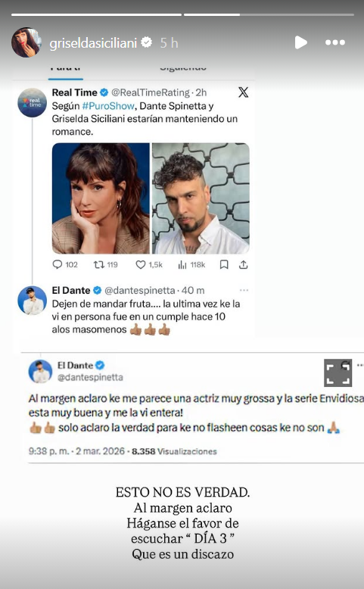This screenshot has width=364, height=589.
Task: Open griseldasiciliani profile picture
Action: (x=26, y=42)
